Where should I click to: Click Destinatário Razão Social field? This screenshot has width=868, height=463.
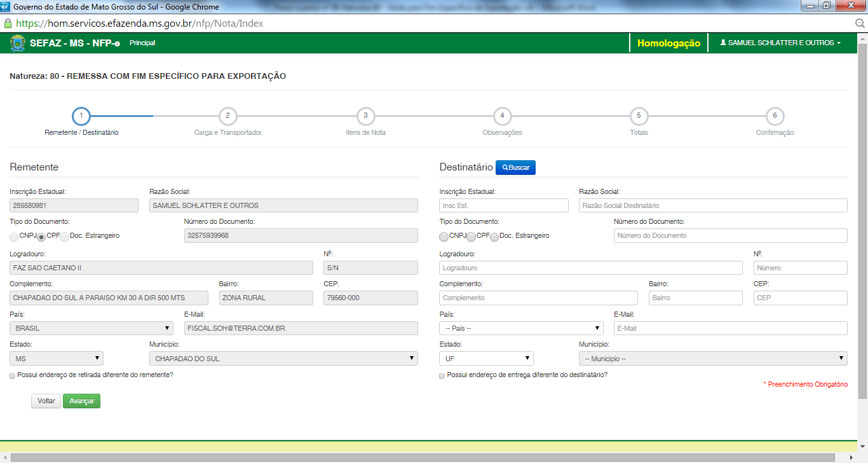pyautogui.click(x=713, y=205)
